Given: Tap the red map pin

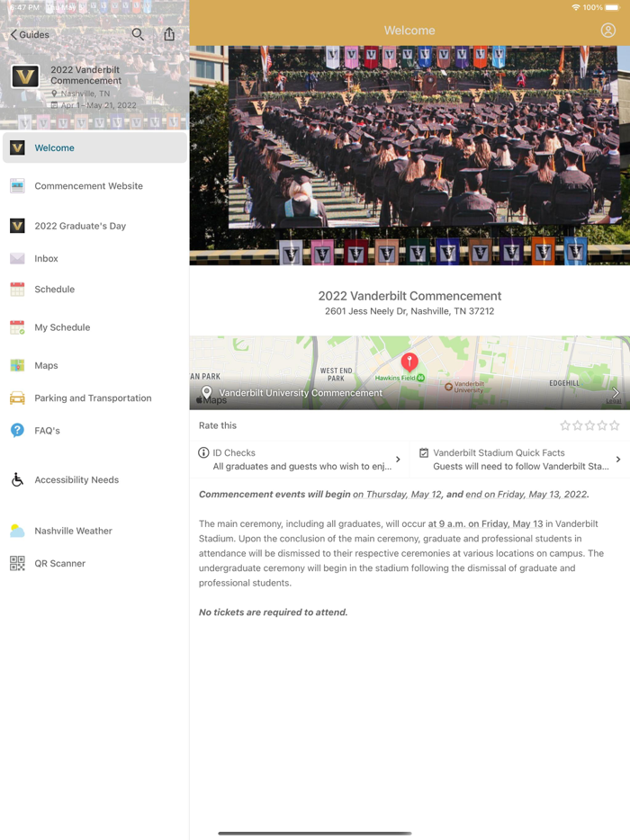Looking at the screenshot, I should [409, 362].
